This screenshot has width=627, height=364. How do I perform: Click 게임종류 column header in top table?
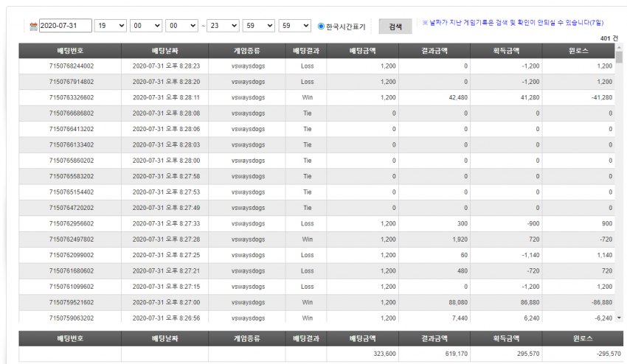[246, 51]
